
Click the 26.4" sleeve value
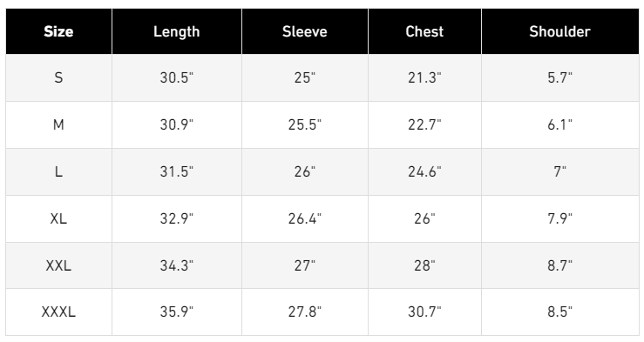(x=305, y=218)
